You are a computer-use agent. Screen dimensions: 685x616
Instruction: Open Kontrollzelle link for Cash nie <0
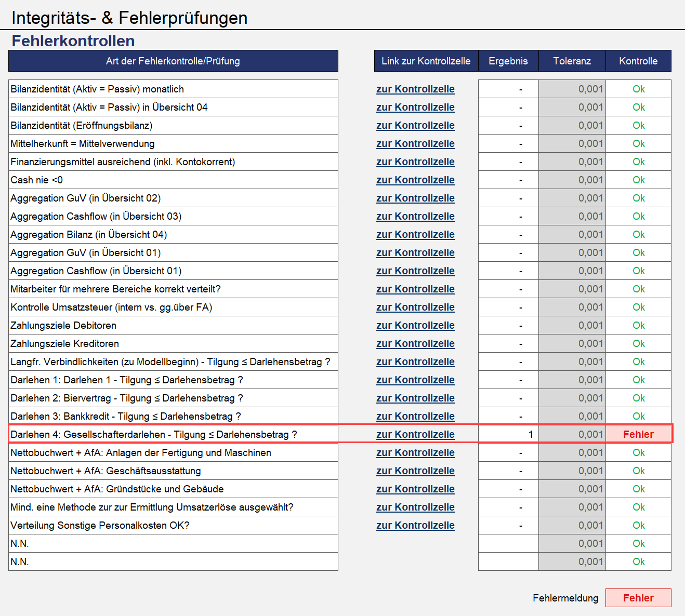pos(415,180)
